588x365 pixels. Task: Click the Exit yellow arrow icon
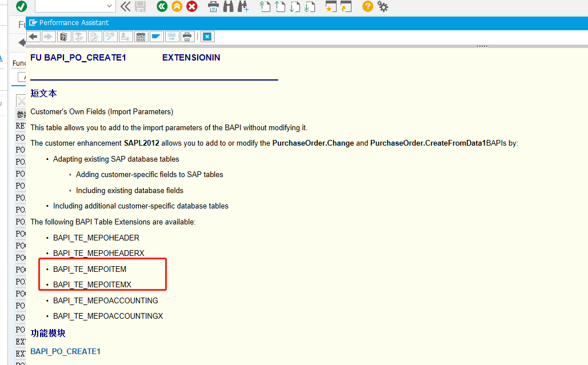[176, 6]
